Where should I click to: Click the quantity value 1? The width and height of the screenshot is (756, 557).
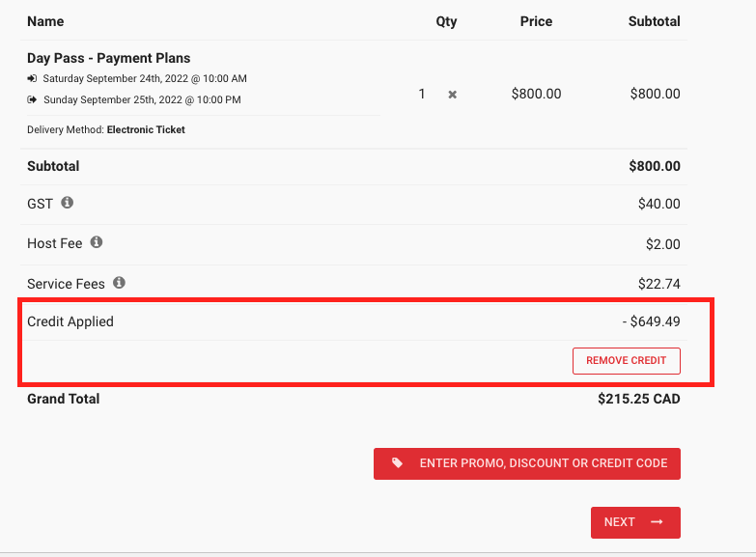pos(422,94)
